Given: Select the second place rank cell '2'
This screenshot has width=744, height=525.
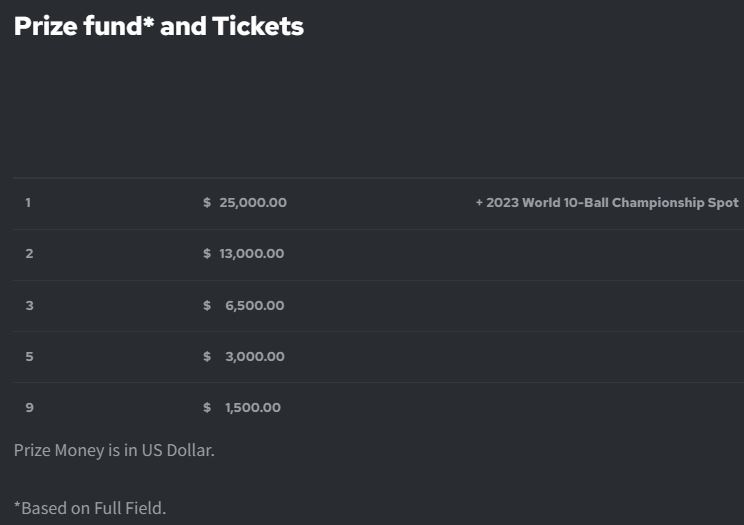Looking at the screenshot, I should (x=29, y=254).
